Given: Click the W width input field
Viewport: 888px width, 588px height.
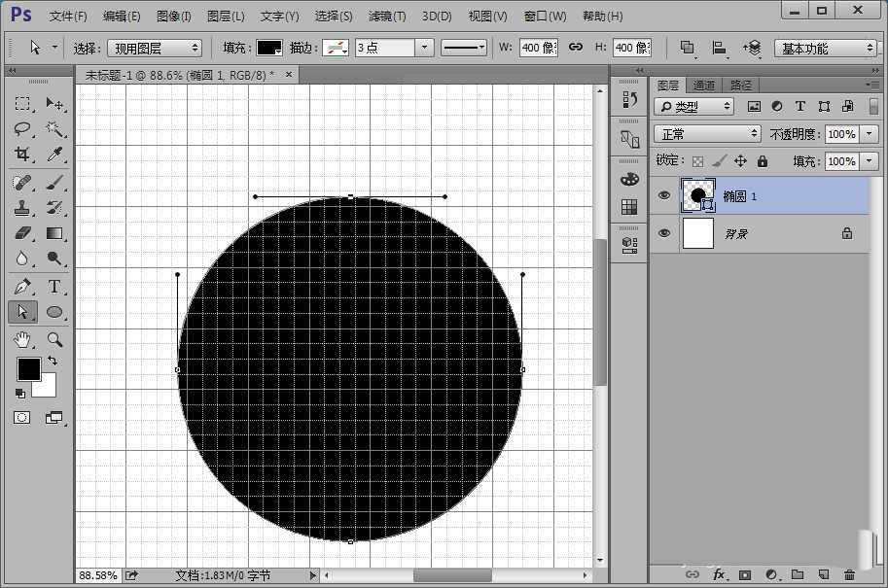Looking at the screenshot, I should [537, 48].
